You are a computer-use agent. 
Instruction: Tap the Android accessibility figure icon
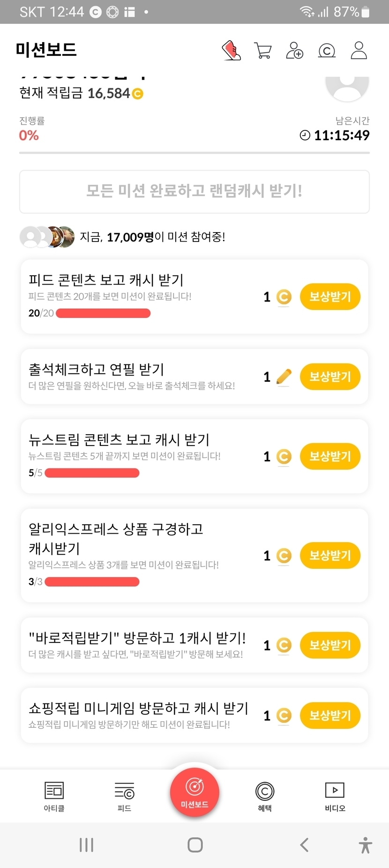[x=365, y=845]
